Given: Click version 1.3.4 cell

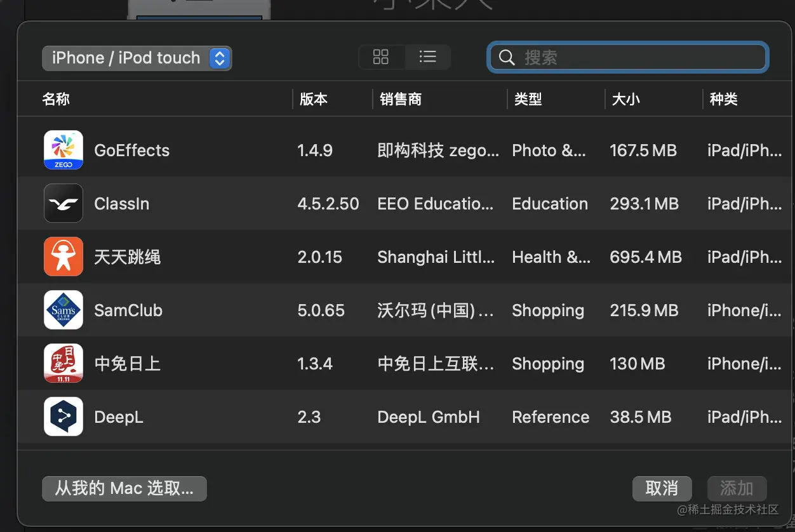Looking at the screenshot, I should 315,364.
